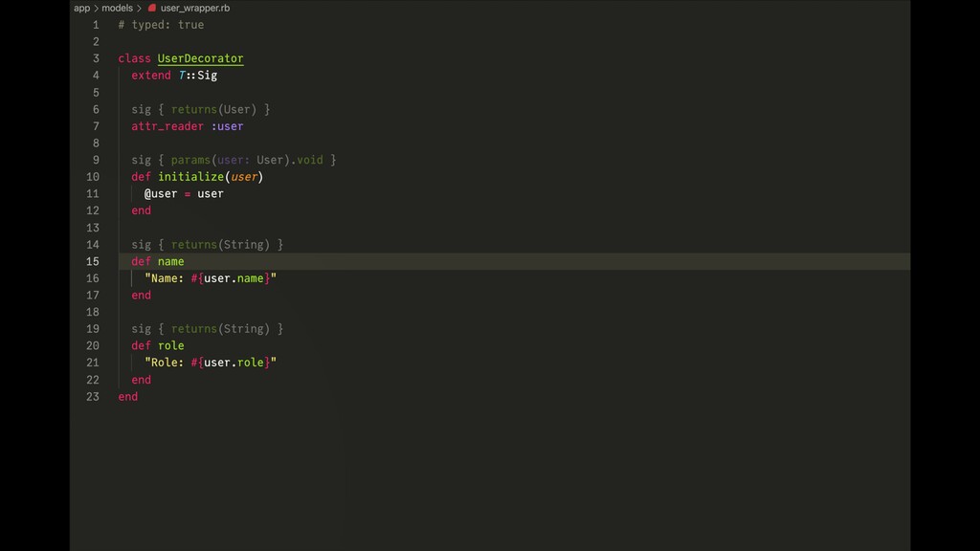The height and width of the screenshot is (551, 980).
Task: Expand the chevron after 'app' in breadcrumb
Action: point(97,8)
